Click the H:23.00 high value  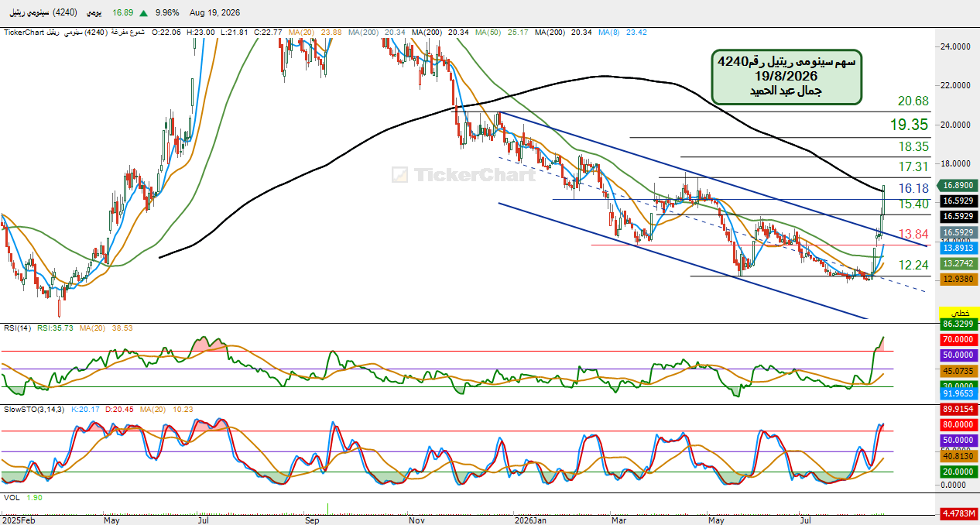click(x=200, y=33)
